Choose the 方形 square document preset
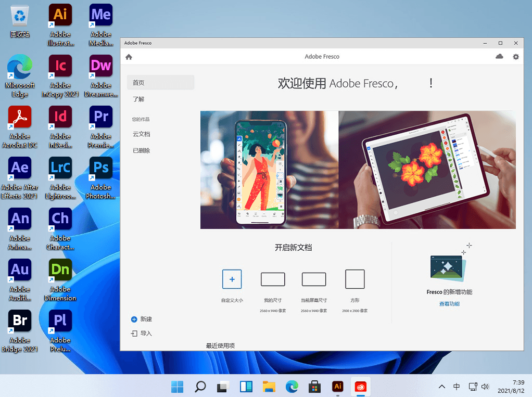The height and width of the screenshot is (397, 532). coord(355,279)
